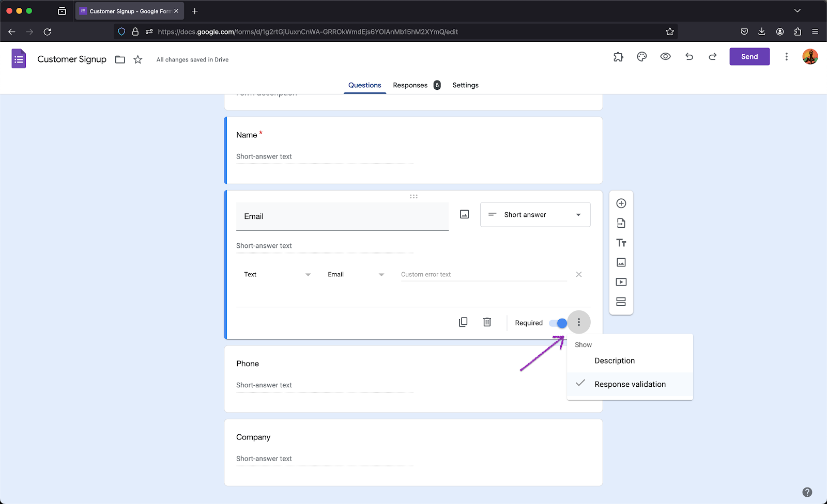Image resolution: width=827 pixels, height=504 pixels.
Task: Select Description from the Show menu
Action: [615, 360]
